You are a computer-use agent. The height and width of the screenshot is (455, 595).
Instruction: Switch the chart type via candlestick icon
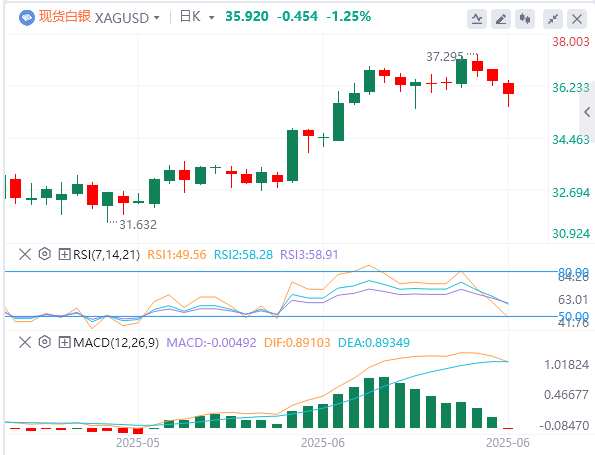pos(525,19)
